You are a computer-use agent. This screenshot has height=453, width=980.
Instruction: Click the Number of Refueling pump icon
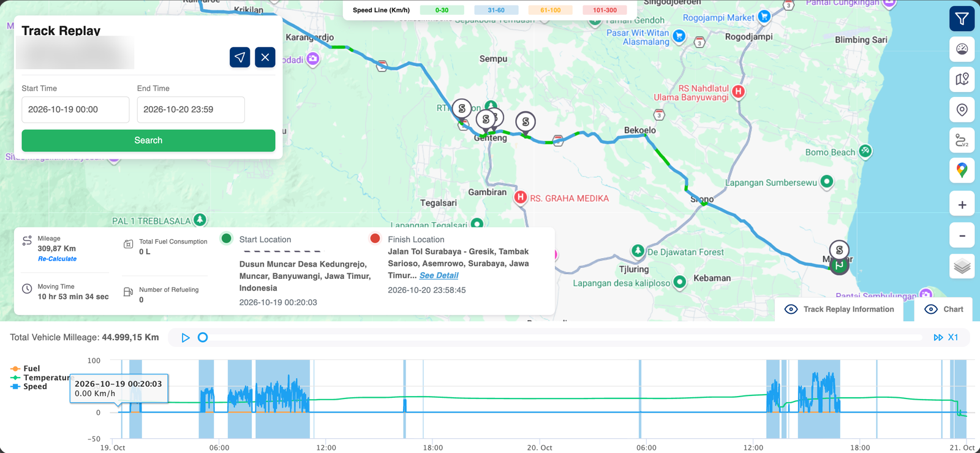[x=128, y=292]
